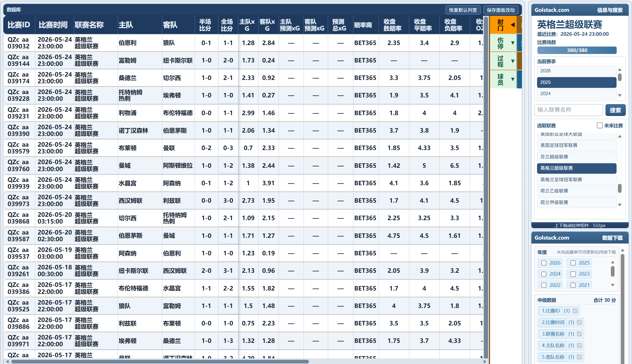Toggle the checkbox beside 1.比赛ID

click(x=575, y=311)
